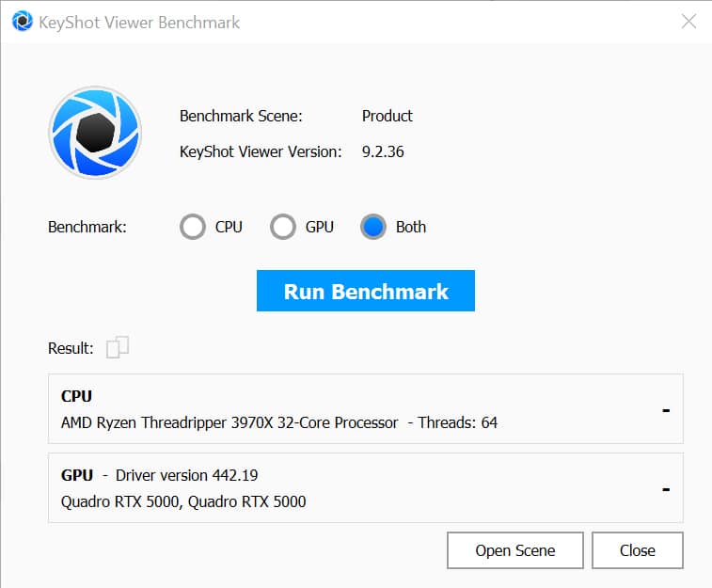Click the small KeyShot icon in title bar

23,22
